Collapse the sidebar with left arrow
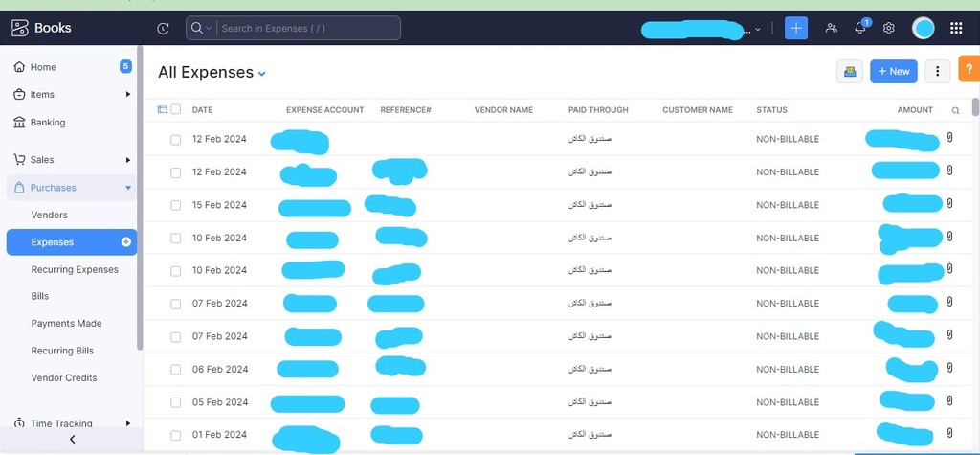This screenshot has width=980, height=455. (x=72, y=440)
